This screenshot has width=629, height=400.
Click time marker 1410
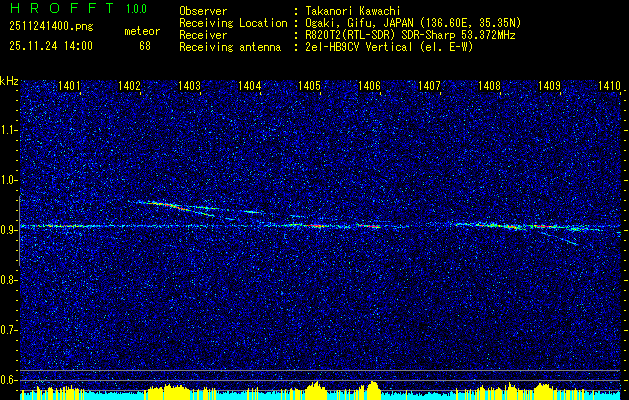point(609,85)
